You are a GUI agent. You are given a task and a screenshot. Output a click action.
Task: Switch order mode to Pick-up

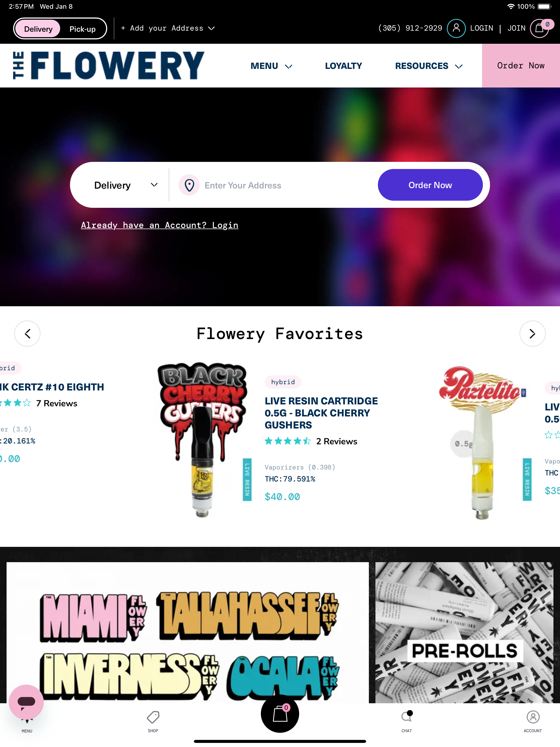82,29
